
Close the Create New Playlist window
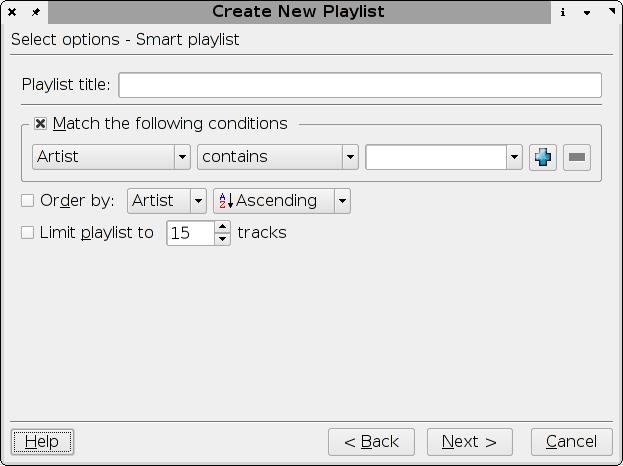pos(12,12)
